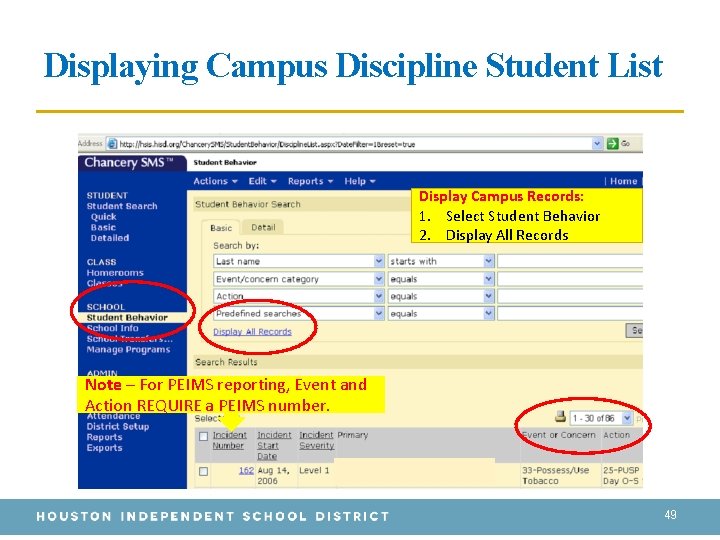Open Attendance in the Admin sidebar section
The width and height of the screenshot is (720, 540).
[x=113, y=416]
